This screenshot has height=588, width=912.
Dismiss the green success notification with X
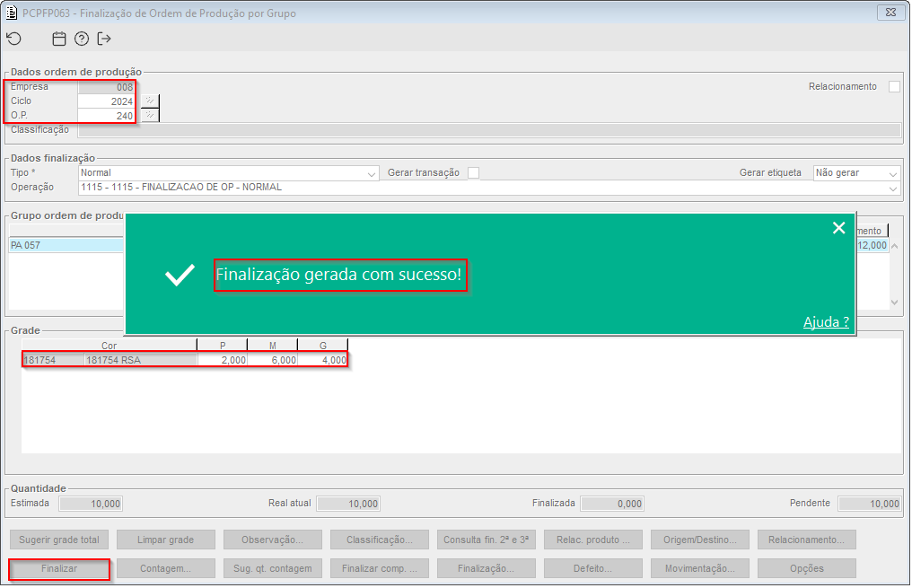(x=838, y=228)
